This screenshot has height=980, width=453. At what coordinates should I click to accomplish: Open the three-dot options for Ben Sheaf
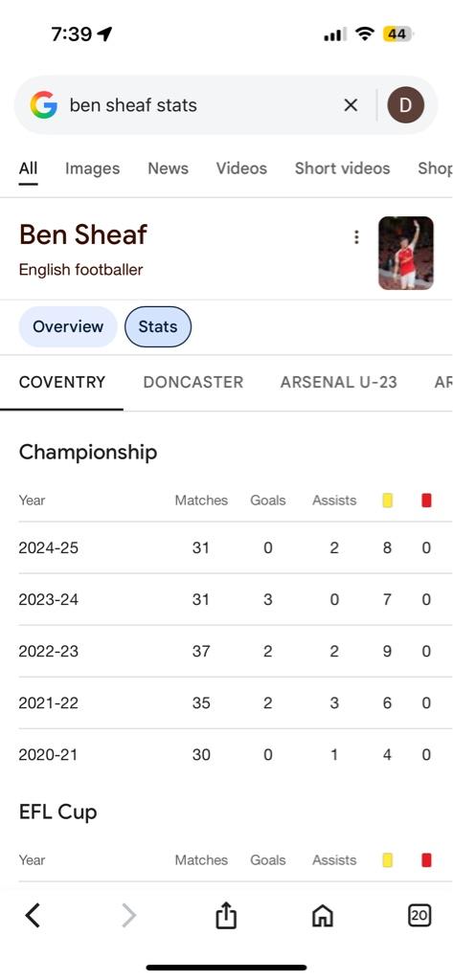(356, 237)
